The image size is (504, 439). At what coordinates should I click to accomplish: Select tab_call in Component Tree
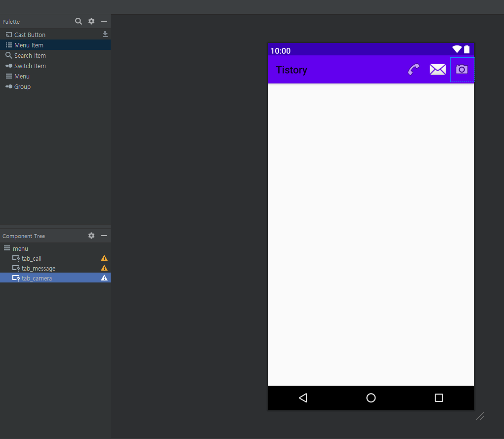55,258
